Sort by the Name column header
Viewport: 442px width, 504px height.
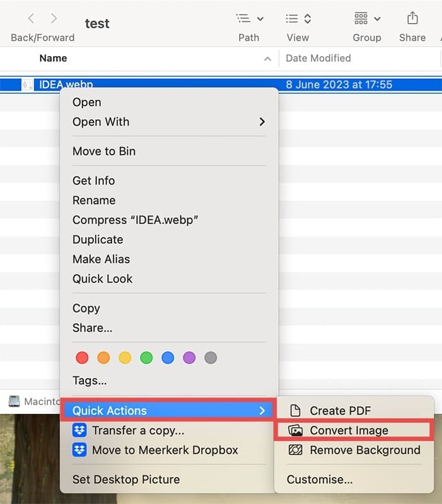pos(53,58)
